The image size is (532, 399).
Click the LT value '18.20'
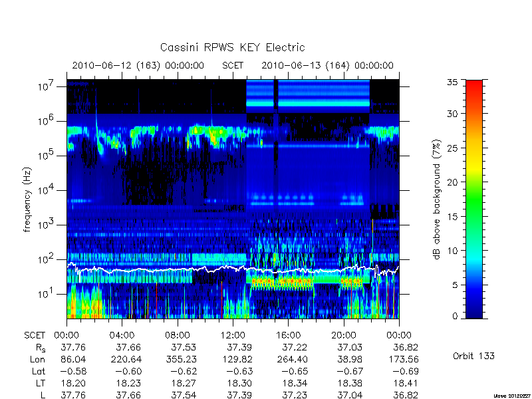(73, 384)
